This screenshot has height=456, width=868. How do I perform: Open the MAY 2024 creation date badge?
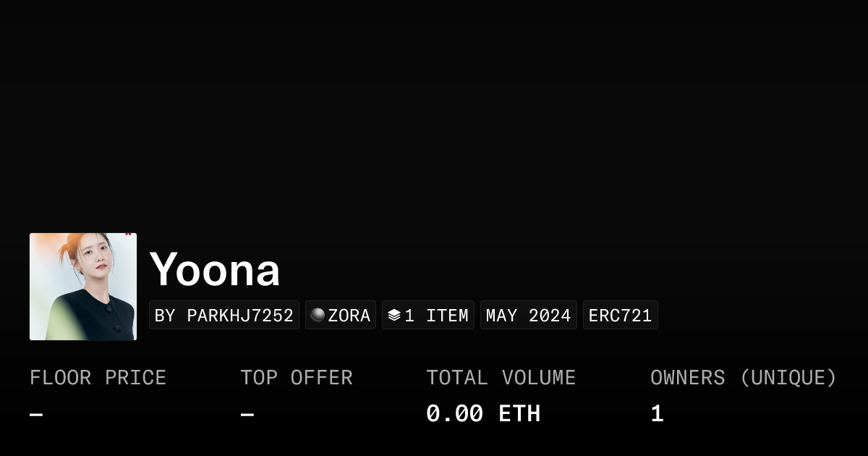click(528, 315)
